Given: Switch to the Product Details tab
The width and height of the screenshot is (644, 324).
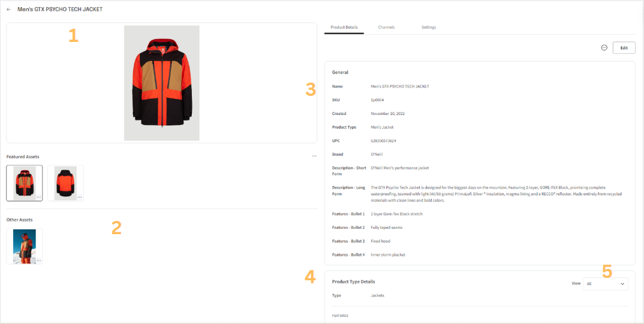Looking at the screenshot, I should [x=344, y=28].
